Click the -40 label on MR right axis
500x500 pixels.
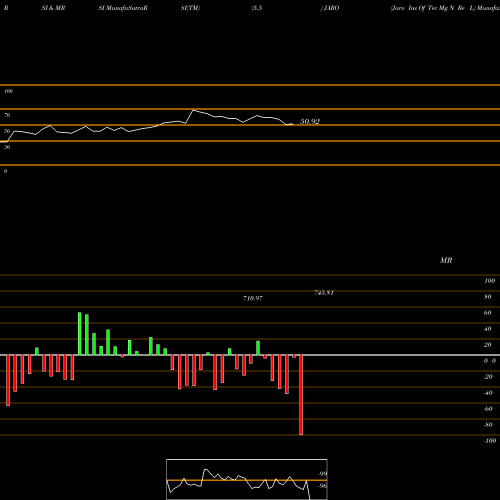pos(488,393)
